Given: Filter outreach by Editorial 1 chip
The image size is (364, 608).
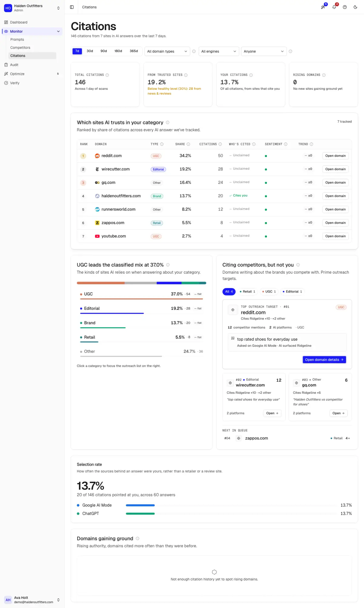Looking at the screenshot, I should coord(292,292).
